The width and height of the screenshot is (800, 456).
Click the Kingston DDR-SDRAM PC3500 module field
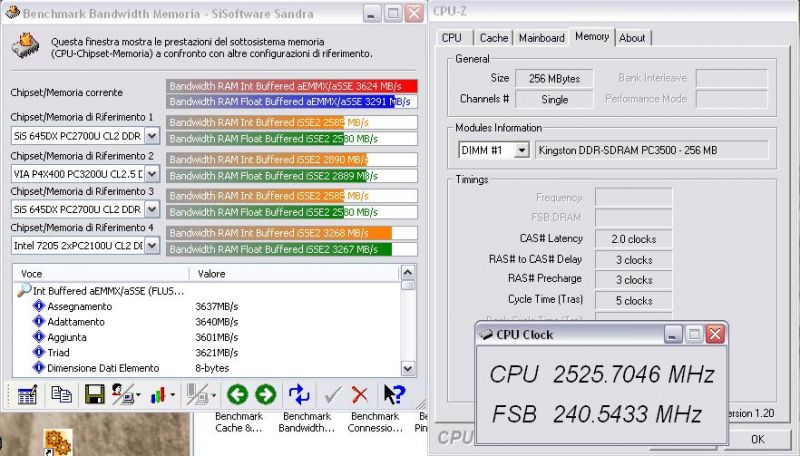click(652, 150)
